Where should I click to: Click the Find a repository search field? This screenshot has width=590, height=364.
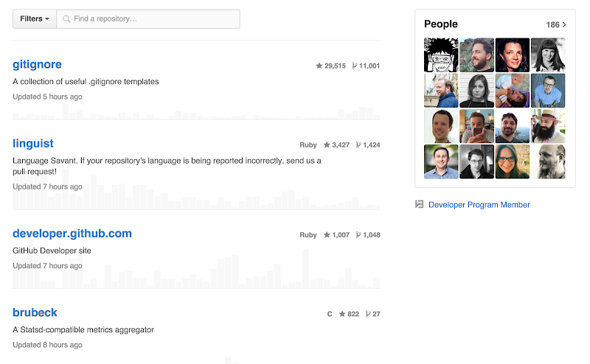point(148,19)
